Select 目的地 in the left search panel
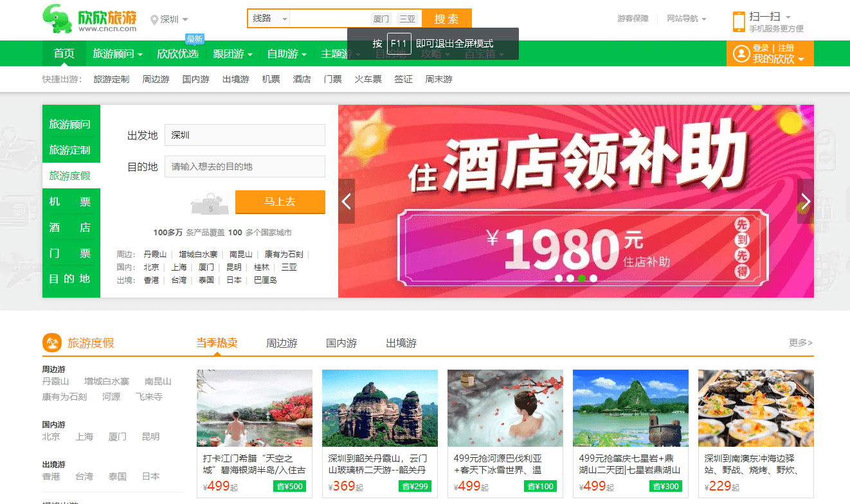Viewport: 850px width, 504px height. tap(70, 278)
